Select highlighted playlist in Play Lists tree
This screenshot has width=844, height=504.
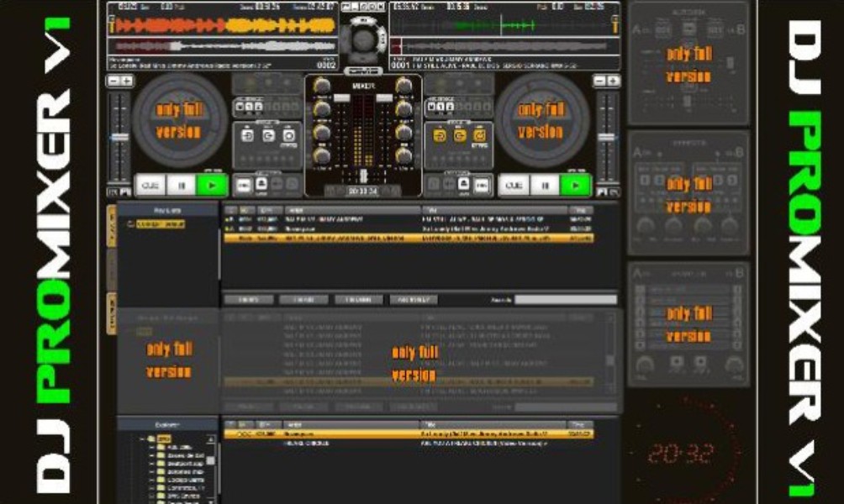(161, 224)
